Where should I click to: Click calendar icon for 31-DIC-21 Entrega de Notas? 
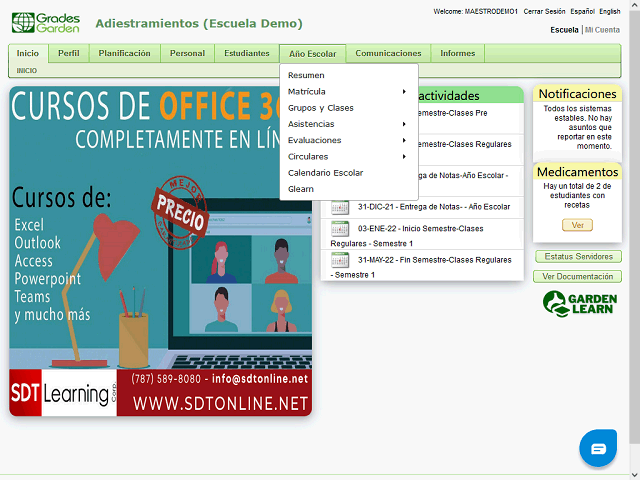pyautogui.click(x=340, y=207)
